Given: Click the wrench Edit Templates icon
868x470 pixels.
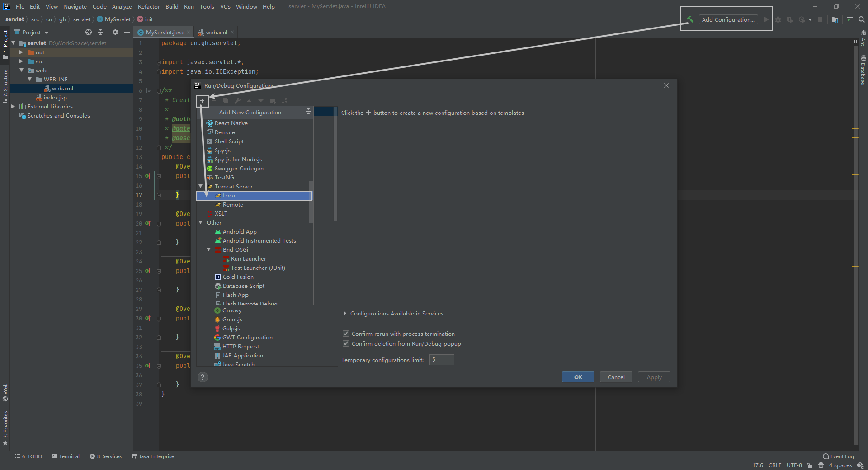Looking at the screenshot, I should click(237, 101).
